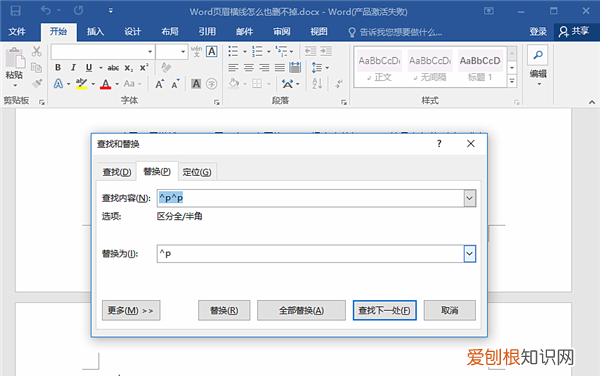Click the Character Border icon
The image size is (600, 376).
coord(212,51)
